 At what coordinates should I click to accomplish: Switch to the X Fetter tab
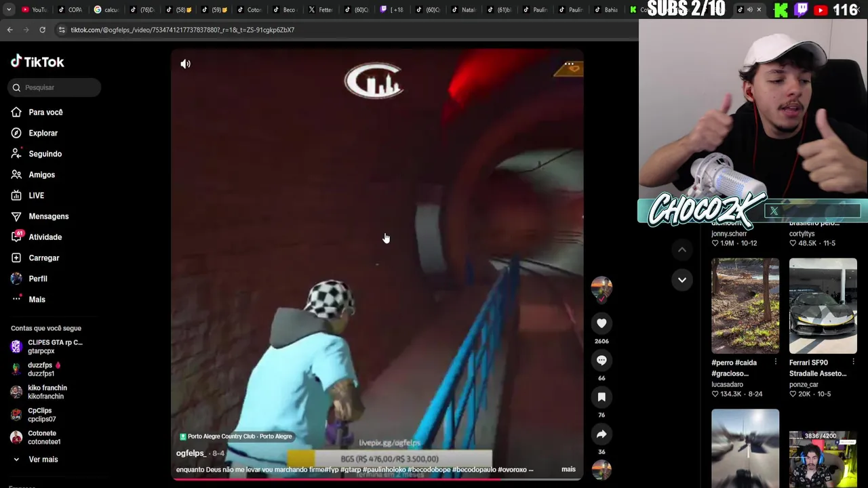coord(321,9)
